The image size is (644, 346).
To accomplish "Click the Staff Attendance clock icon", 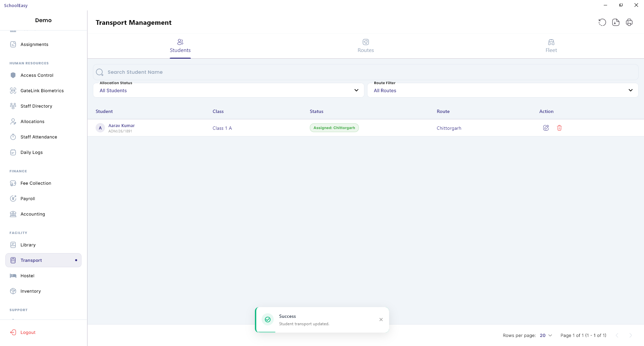I will pos(13,137).
